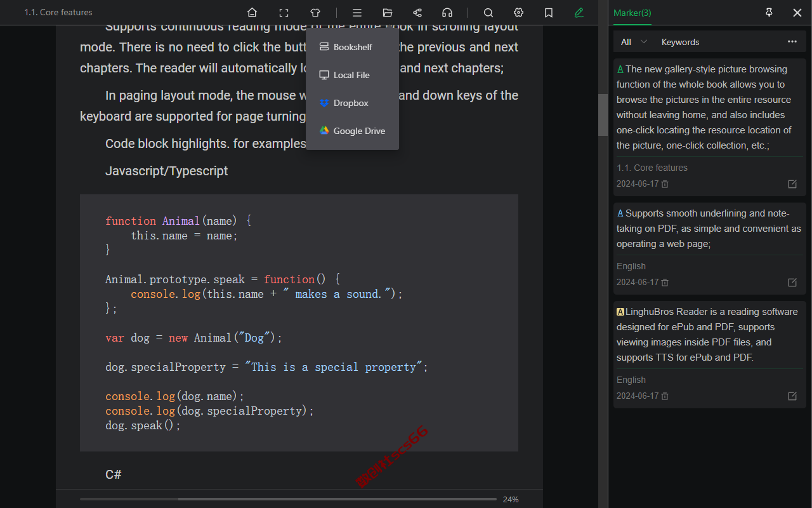Click the code line 'function Animal(name) {'
The width and height of the screenshot is (812, 508).
click(x=178, y=221)
